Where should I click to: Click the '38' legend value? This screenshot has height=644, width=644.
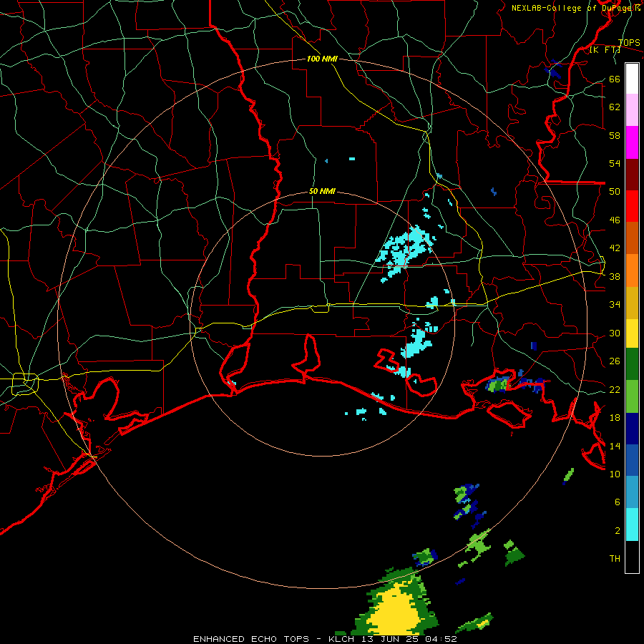615,276
